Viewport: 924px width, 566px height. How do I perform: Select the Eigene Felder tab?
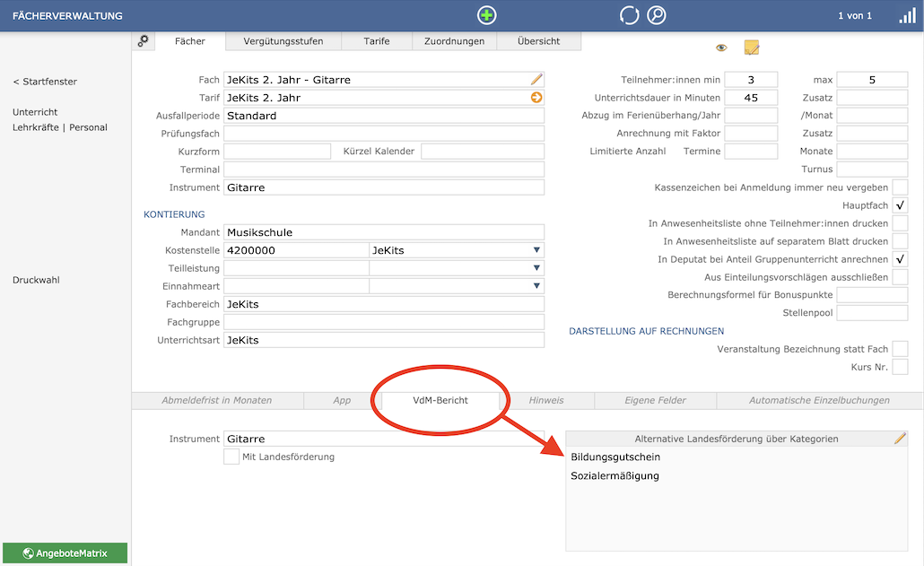tap(655, 400)
